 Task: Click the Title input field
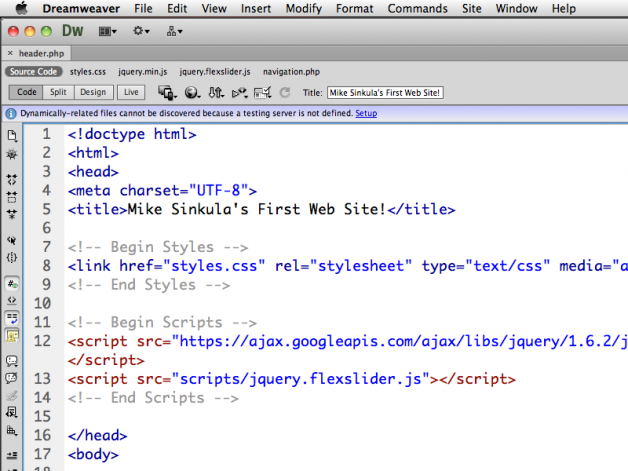385,93
